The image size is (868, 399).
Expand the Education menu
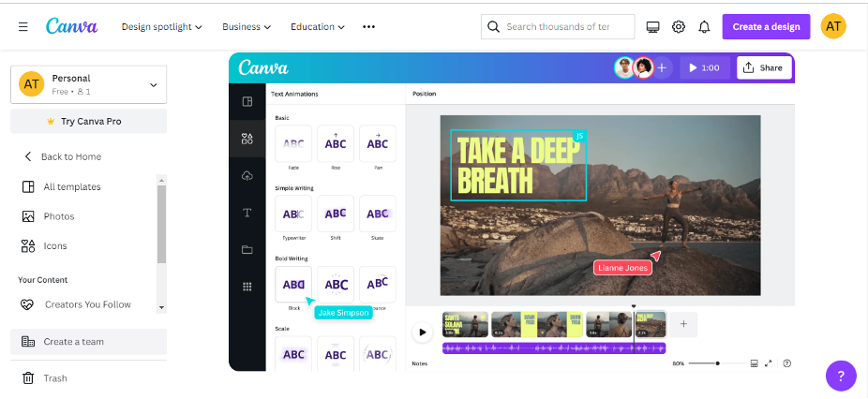tap(318, 26)
